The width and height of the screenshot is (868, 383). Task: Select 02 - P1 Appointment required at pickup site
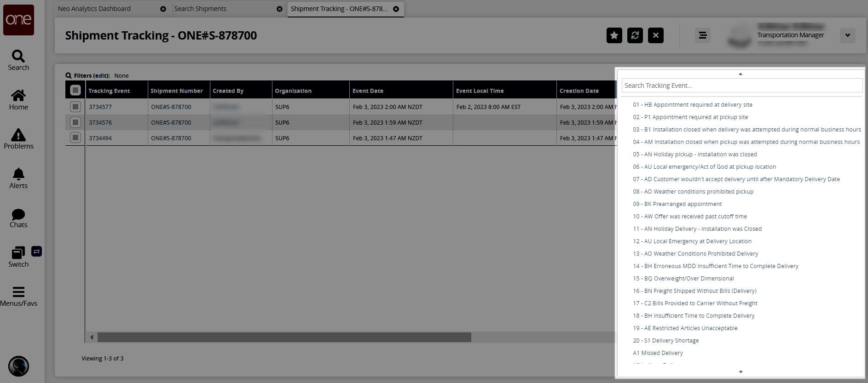pos(690,117)
